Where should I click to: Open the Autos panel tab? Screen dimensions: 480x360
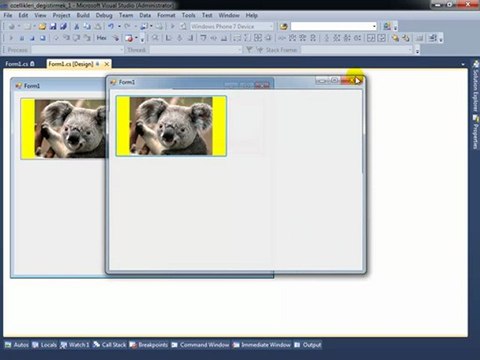17,345
